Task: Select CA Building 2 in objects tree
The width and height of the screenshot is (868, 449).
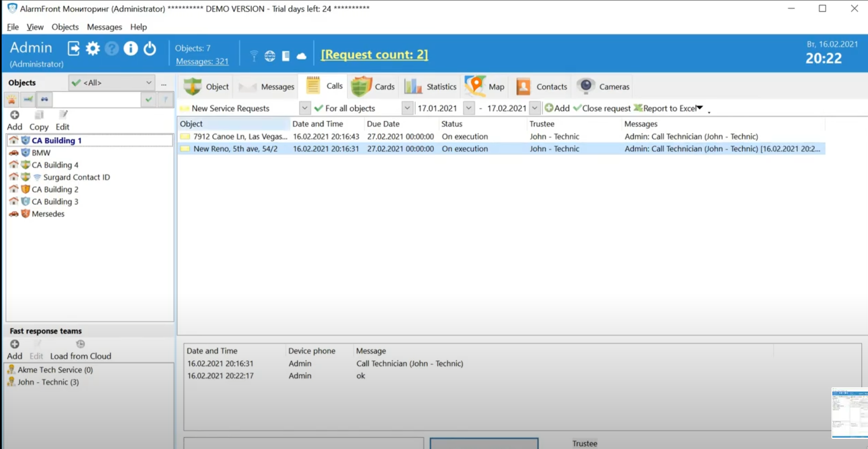Action: click(55, 189)
